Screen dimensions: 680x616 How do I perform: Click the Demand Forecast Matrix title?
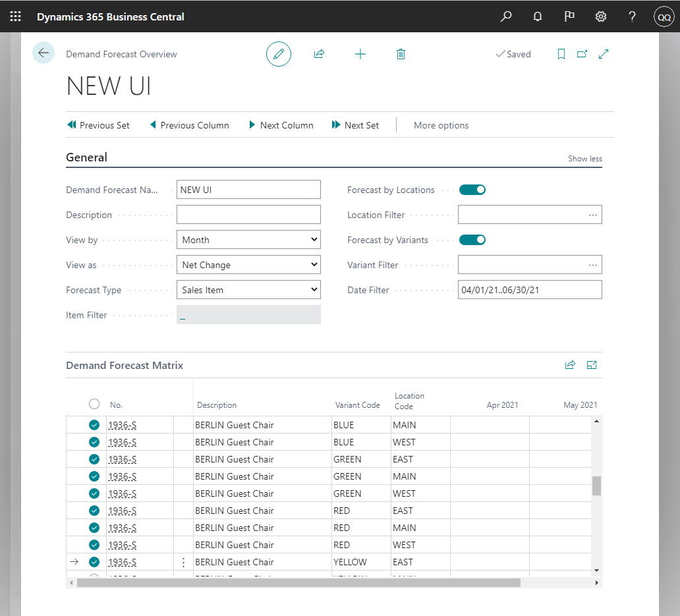[x=125, y=366]
